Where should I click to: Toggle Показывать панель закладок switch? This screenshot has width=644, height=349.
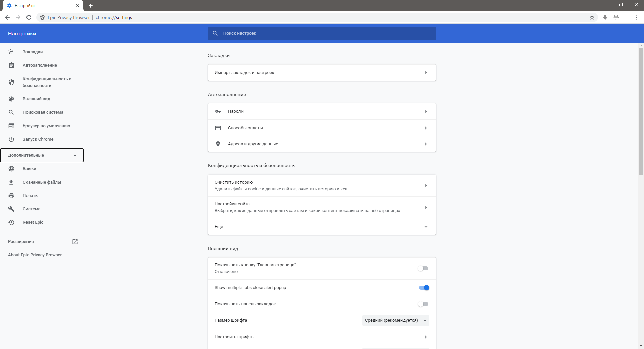coord(423,304)
